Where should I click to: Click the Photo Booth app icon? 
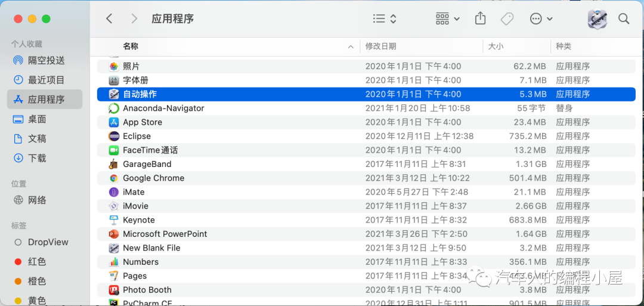pos(114,290)
